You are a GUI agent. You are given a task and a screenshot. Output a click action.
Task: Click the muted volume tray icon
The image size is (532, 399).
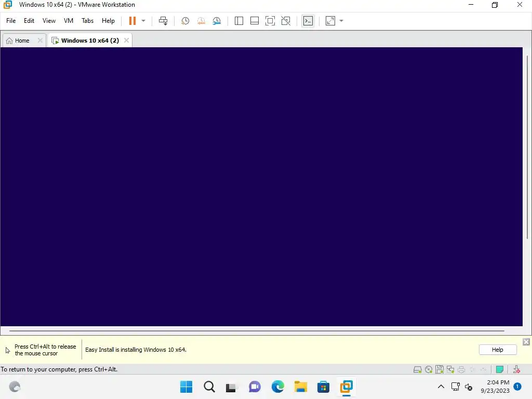point(469,387)
